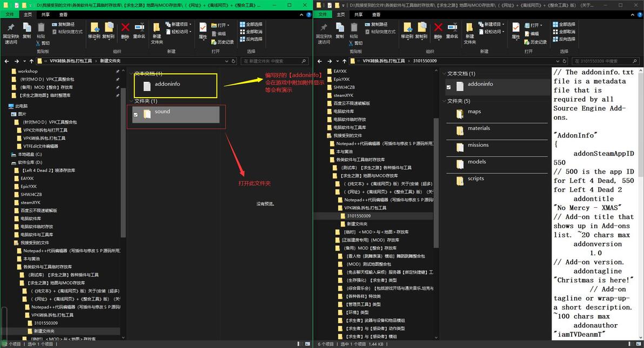Click 固定到快速访问 pin icon in left window
The image size is (644, 348).
point(11,28)
